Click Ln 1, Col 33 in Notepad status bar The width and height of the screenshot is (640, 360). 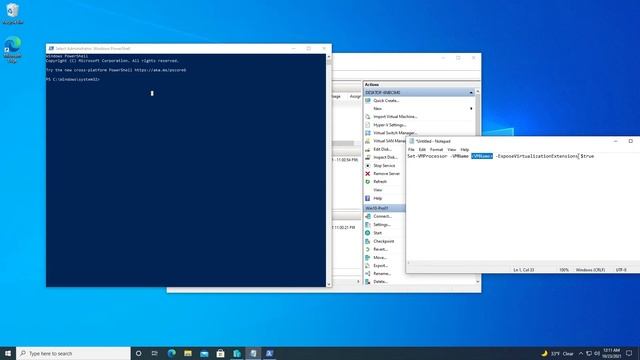pyautogui.click(x=524, y=270)
